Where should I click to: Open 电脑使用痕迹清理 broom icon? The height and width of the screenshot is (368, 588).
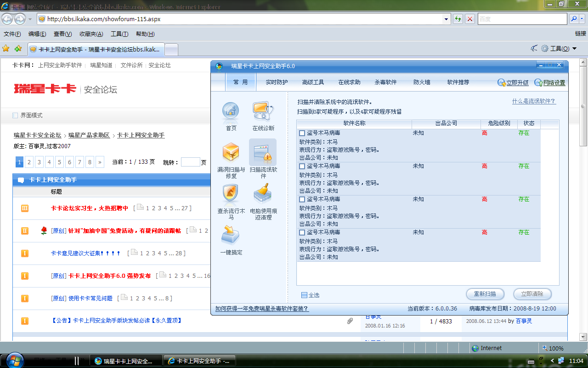tap(263, 194)
